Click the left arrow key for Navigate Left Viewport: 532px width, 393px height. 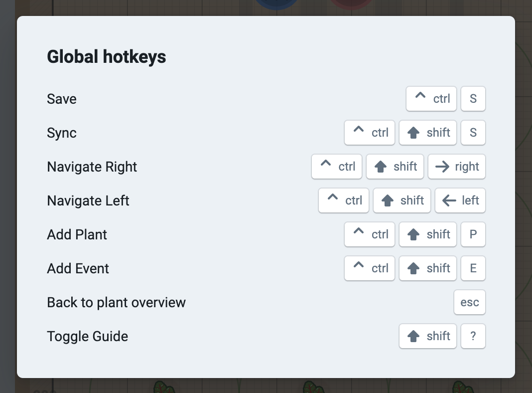coord(460,200)
